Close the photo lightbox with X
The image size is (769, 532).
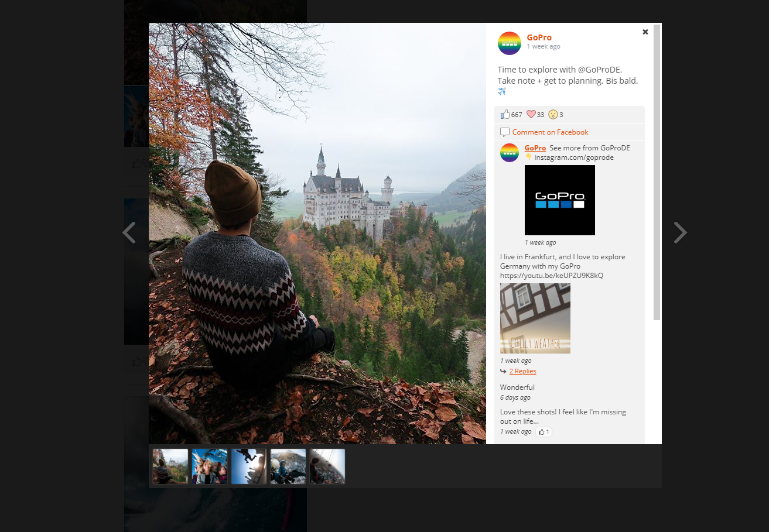point(645,32)
